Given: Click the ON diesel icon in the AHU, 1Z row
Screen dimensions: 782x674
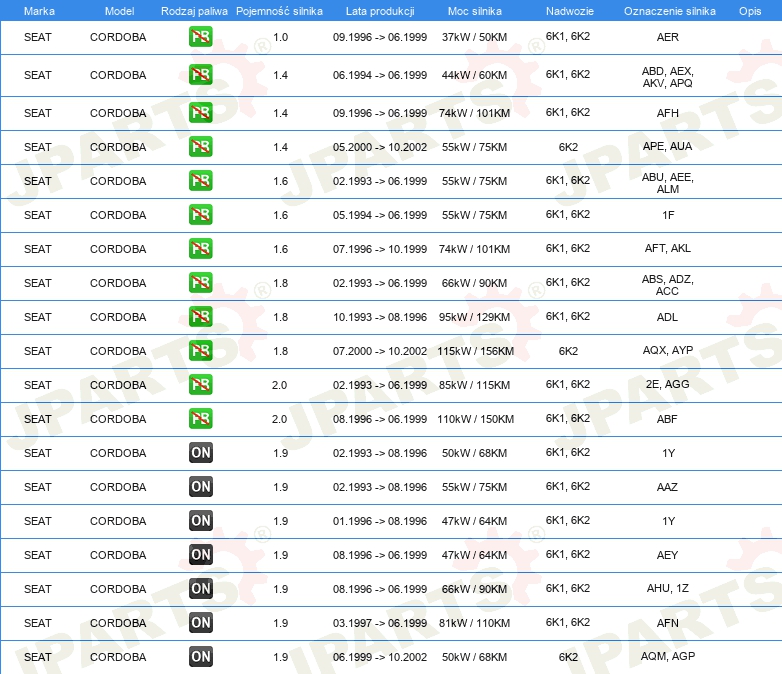Looking at the screenshot, I should 200,588.
